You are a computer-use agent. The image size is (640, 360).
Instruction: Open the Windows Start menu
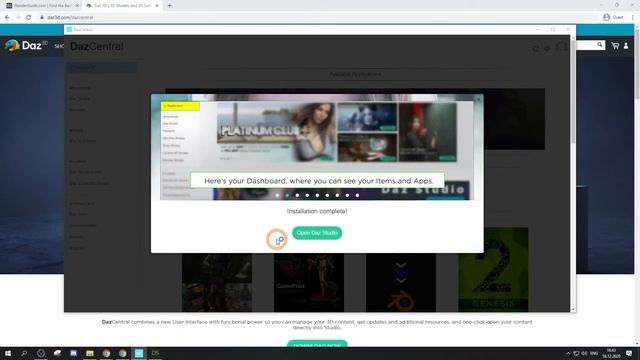(8, 353)
